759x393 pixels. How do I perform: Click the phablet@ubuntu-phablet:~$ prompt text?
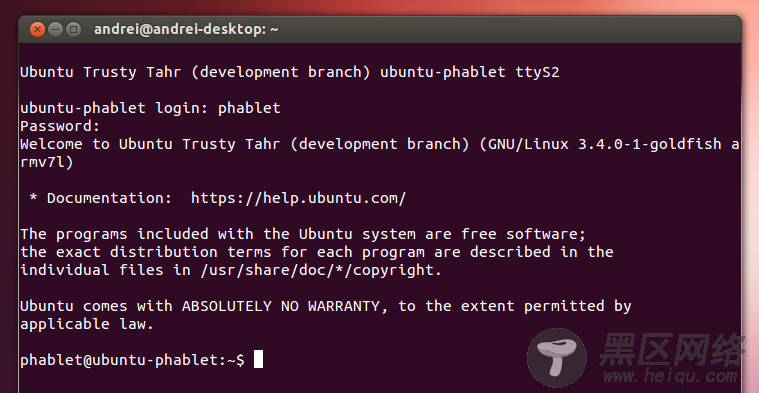[132, 360]
